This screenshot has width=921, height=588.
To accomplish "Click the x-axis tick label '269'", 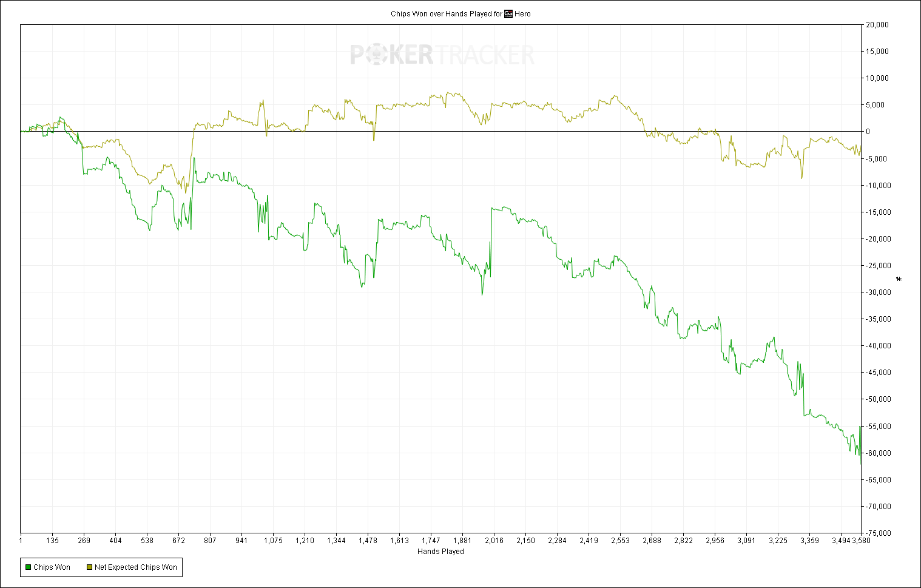I will coord(84,541).
